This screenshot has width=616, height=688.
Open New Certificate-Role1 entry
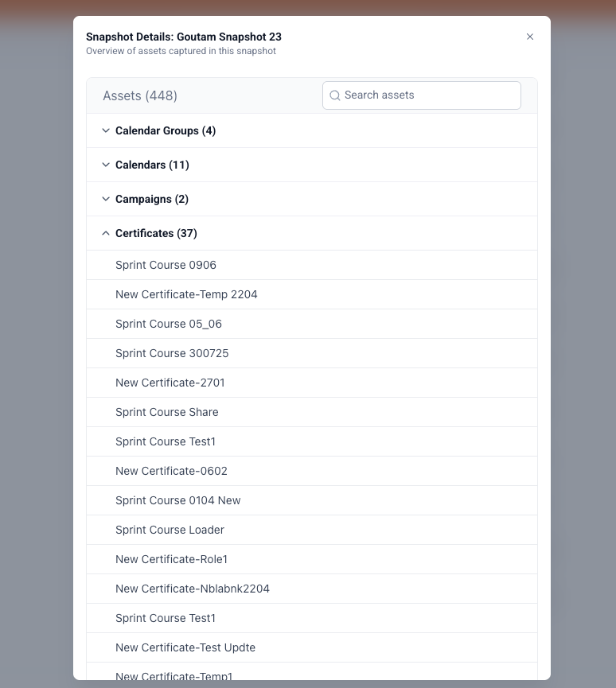pos(171,559)
